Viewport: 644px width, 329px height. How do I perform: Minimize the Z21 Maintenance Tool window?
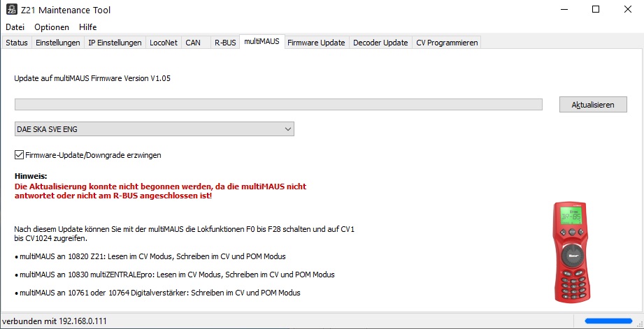coord(564,9)
